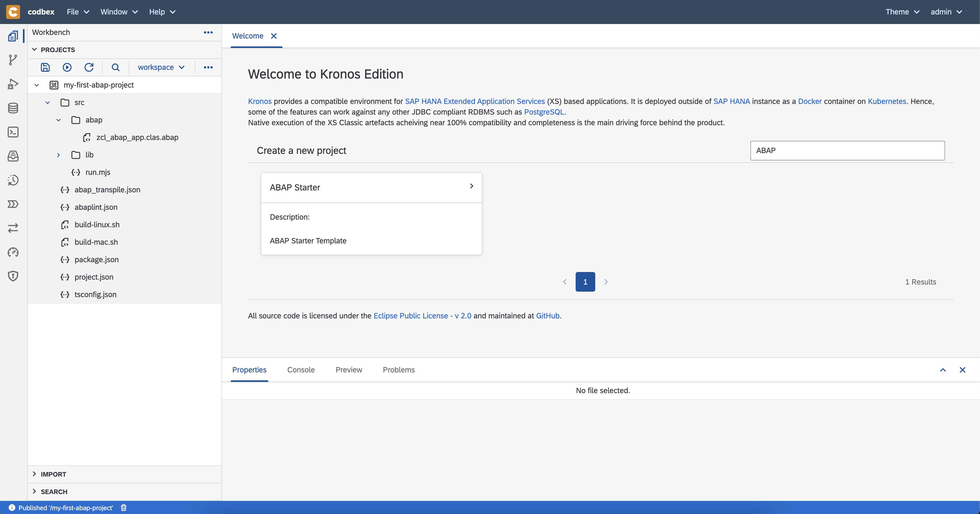Open the Theme dropdown
This screenshot has width=980, height=514.
coord(902,12)
